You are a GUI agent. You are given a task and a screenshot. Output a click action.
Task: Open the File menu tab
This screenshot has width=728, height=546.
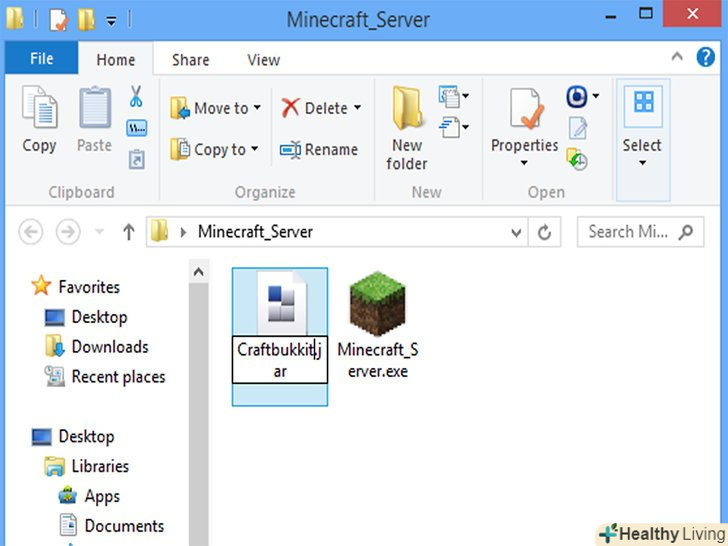click(41, 58)
